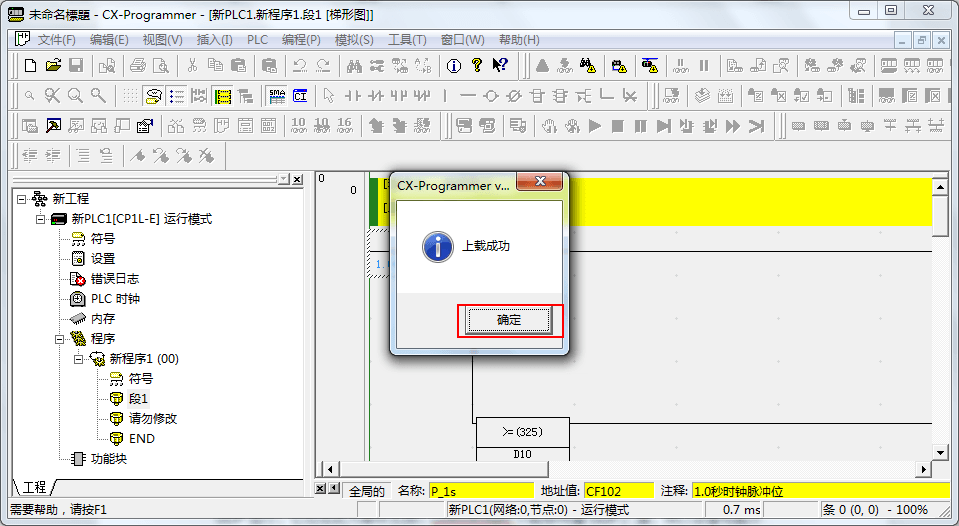The width and height of the screenshot is (959, 526).
Task: Open the project pane dropdown arrow
Action: 284,179
